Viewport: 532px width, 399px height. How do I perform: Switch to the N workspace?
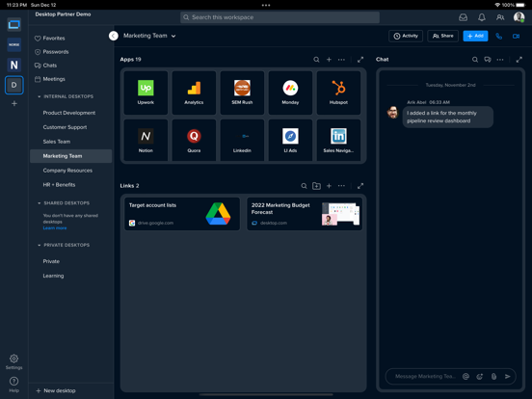coord(13,65)
